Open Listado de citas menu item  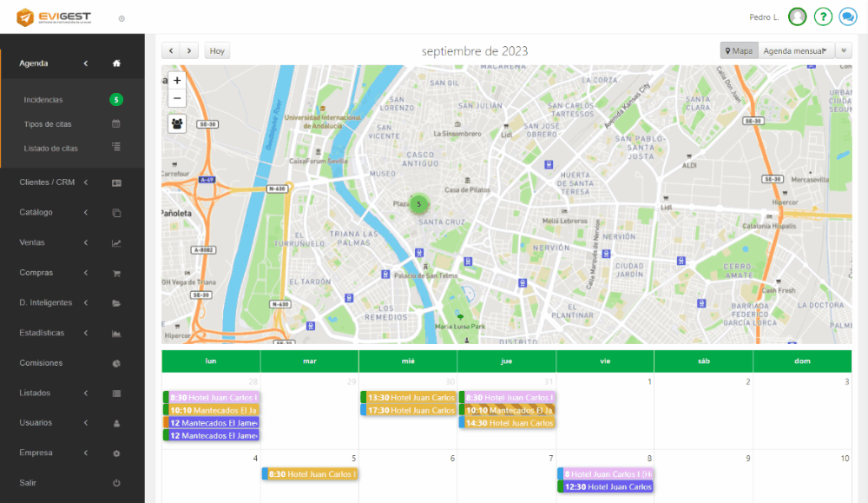point(51,149)
